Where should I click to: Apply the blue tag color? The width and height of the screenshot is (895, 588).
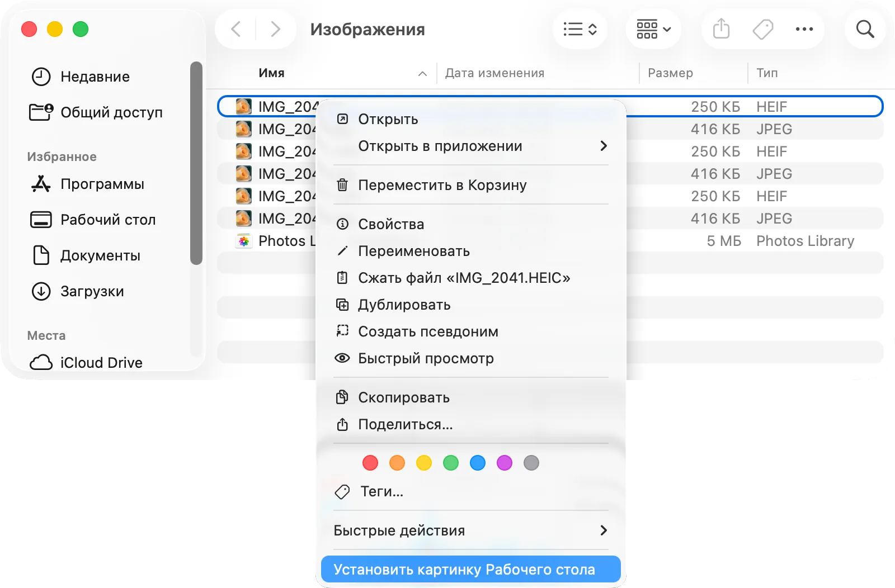point(478,463)
